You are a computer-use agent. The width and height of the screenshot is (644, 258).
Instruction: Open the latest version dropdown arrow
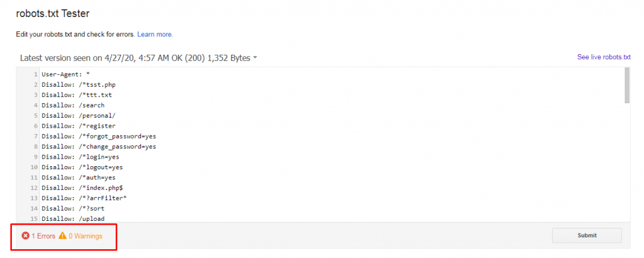(x=255, y=58)
